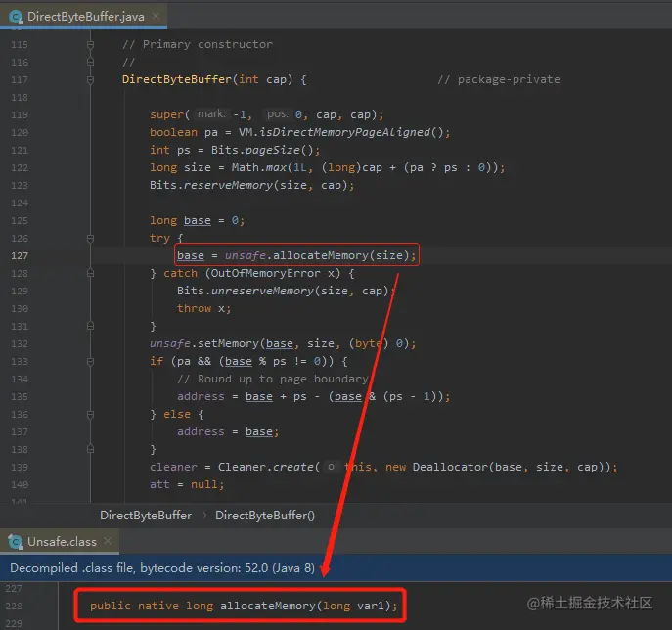Click line number 117 in gutter
This screenshot has width=672, height=630.
point(20,79)
